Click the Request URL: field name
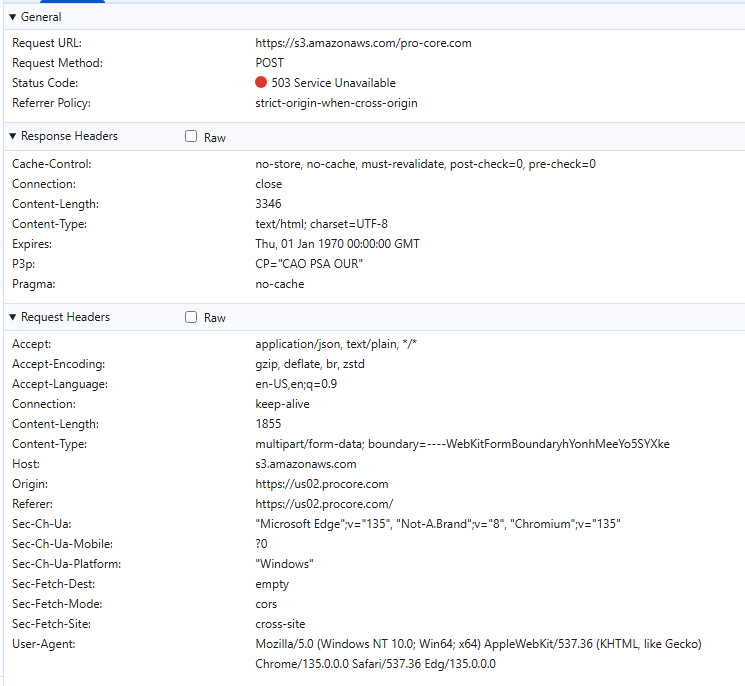Viewport: 745px width, 686px height. coord(47,43)
